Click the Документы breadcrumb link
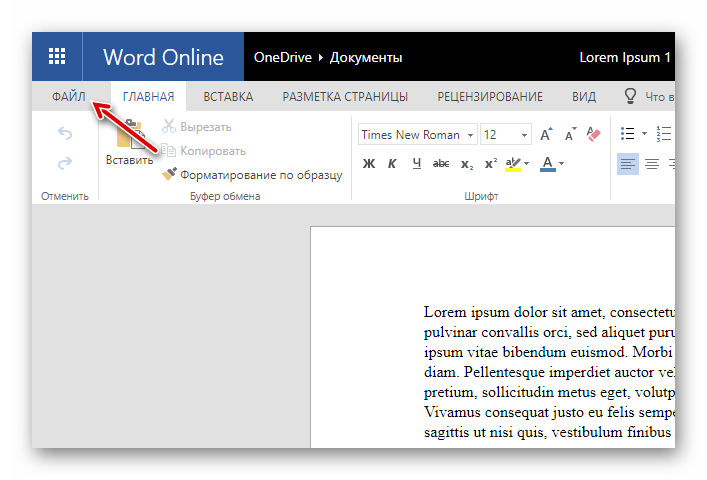The image size is (707, 480). tap(367, 57)
